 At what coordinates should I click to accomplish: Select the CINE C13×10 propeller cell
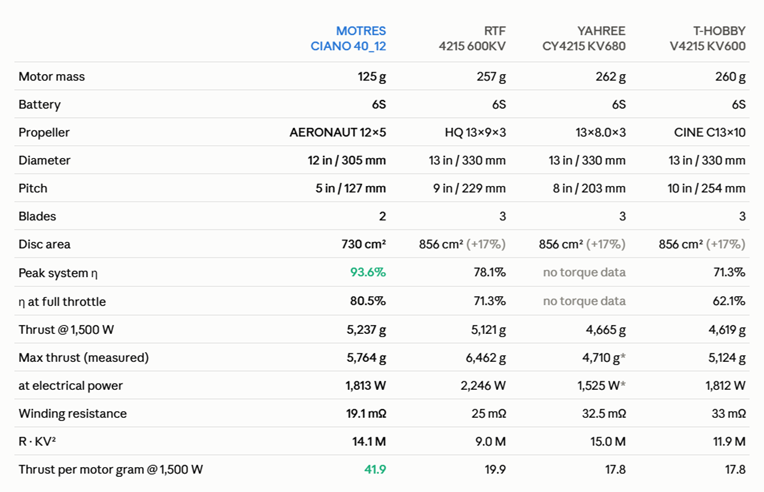[x=710, y=132]
